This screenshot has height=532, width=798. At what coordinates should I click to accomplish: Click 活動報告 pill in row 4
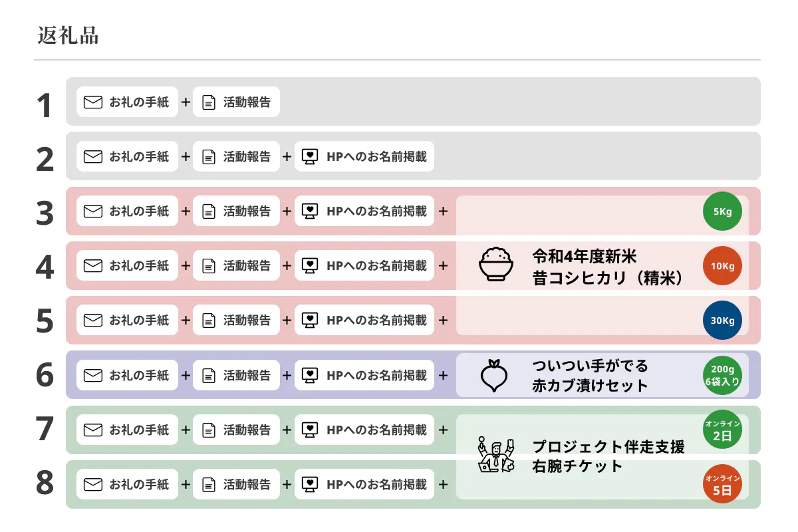click(x=236, y=266)
